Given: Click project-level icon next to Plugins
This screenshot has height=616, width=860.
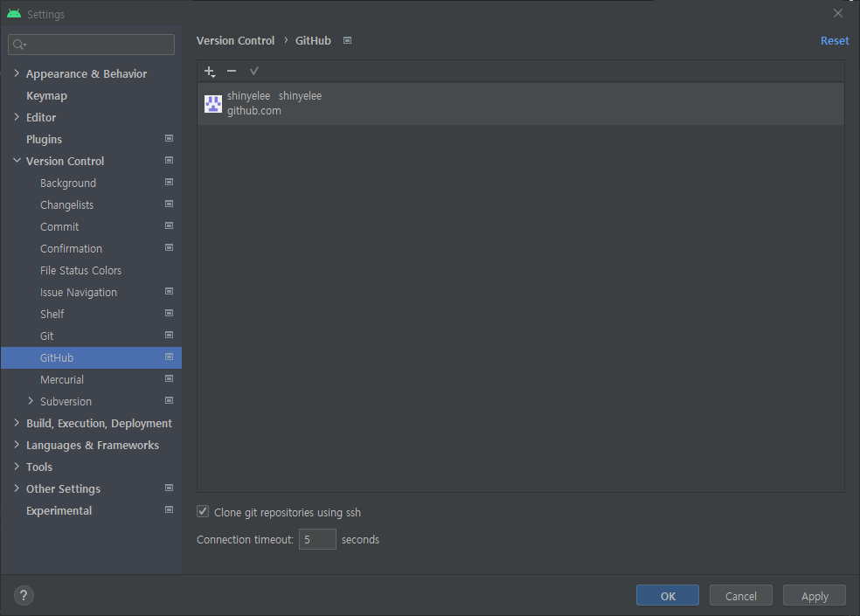Looking at the screenshot, I should [169, 139].
